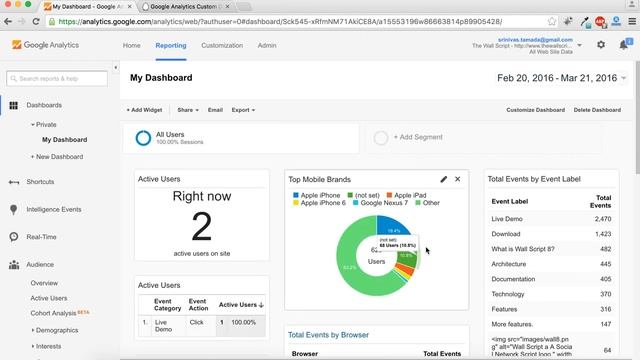Open the Customization tab
The image size is (640, 360).
[222, 45]
